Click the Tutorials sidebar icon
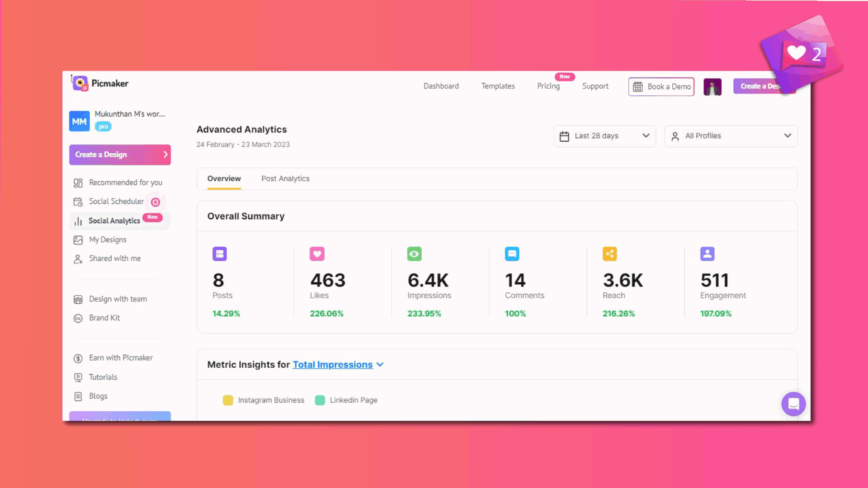Screen dimensions: 868x488 point(78,377)
